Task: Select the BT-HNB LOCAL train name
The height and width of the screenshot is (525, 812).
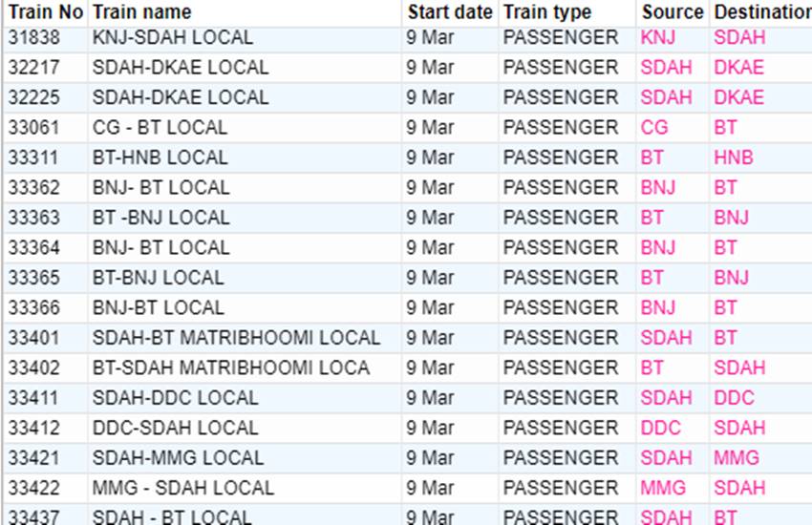Action: [160, 157]
